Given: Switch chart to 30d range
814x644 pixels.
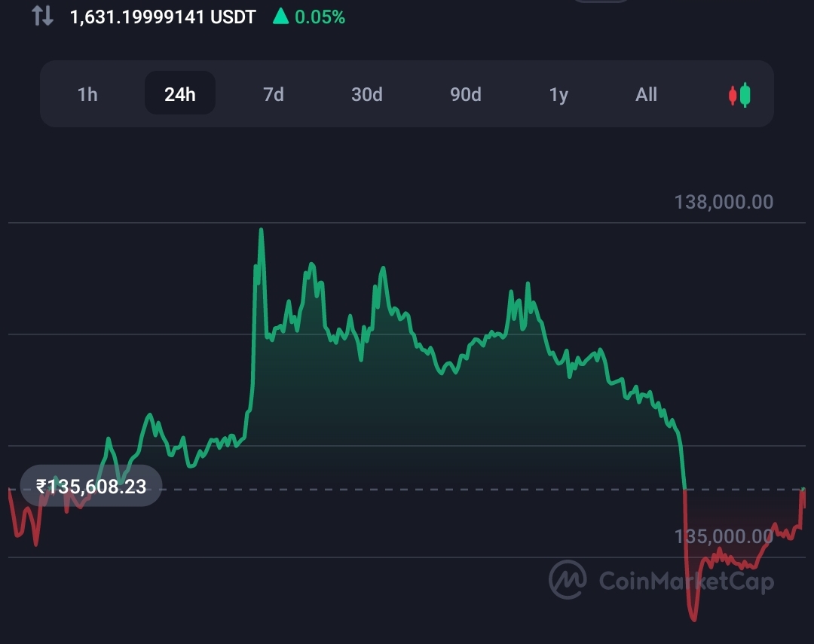Looking at the screenshot, I should click(x=366, y=94).
